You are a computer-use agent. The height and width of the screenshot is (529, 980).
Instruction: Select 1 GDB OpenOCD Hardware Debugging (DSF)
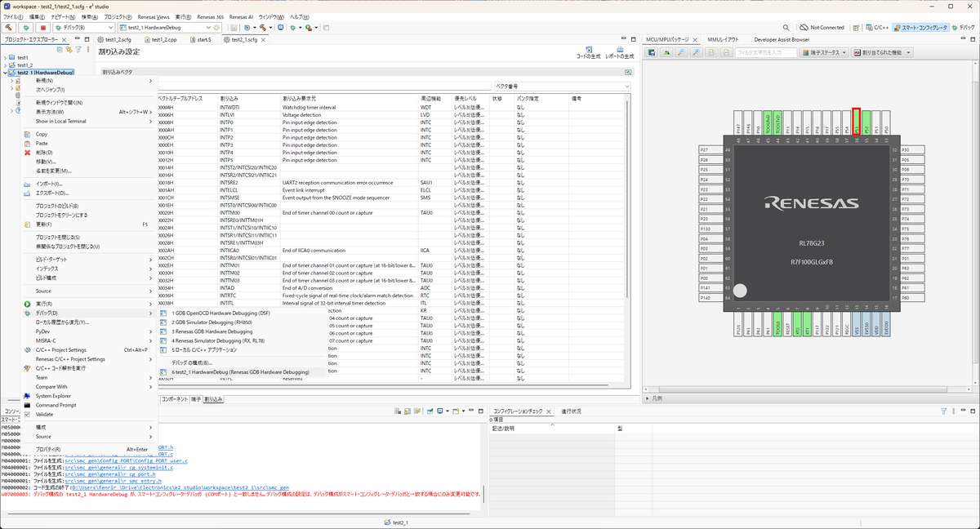click(x=243, y=313)
